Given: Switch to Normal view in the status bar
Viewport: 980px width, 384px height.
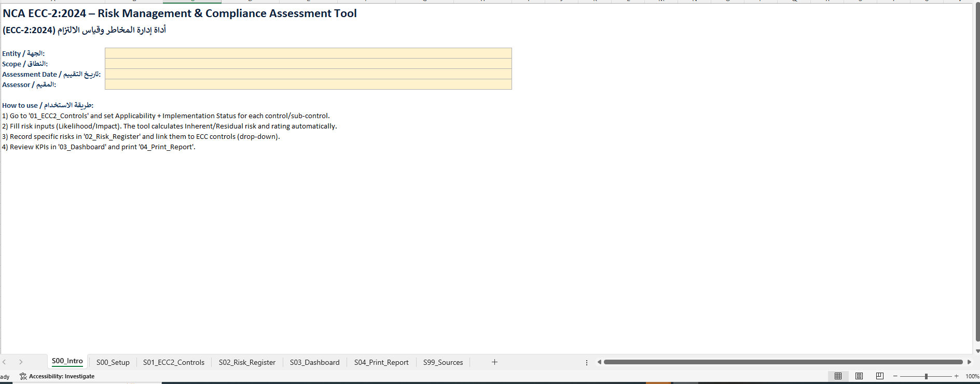Looking at the screenshot, I should (x=838, y=376).
